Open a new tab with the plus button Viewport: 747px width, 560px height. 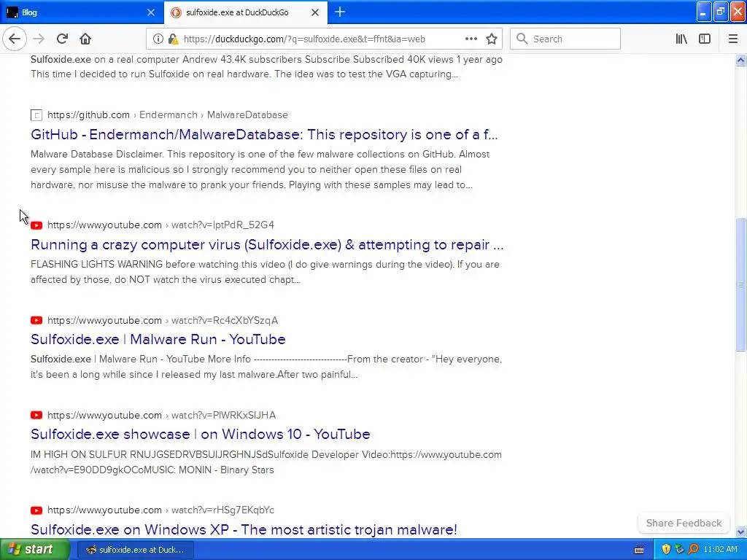coord(340,12)
